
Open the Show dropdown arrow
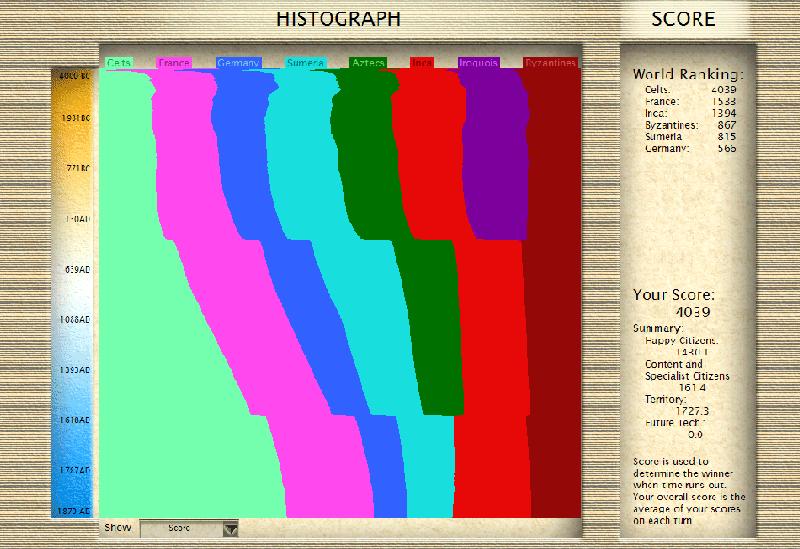[x=231, y=529]
